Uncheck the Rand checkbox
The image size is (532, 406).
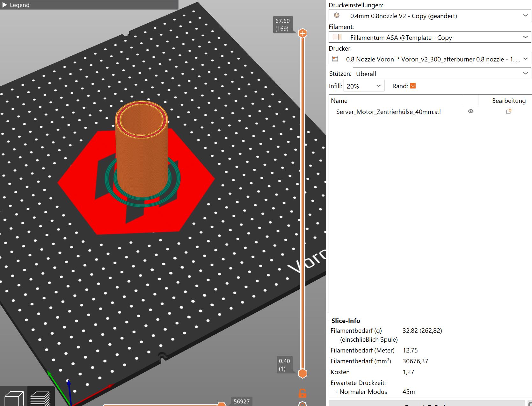point(413,86)
